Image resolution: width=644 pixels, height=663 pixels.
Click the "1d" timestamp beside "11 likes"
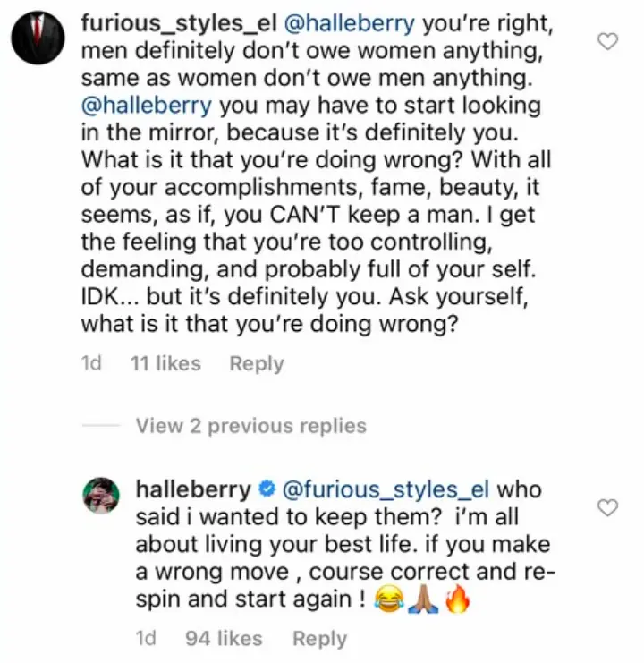point(91,364)
